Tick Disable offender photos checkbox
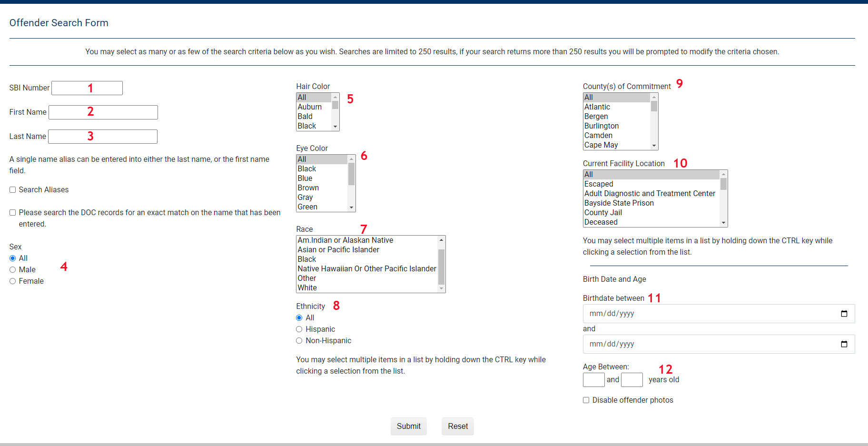This screenshot has height=446, width=868. [586, 400]
